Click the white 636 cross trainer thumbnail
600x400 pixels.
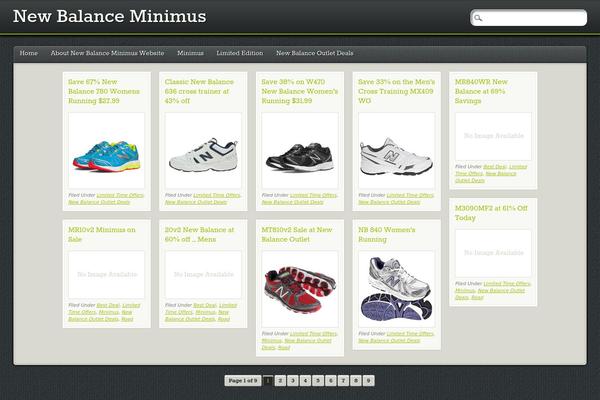203,150
